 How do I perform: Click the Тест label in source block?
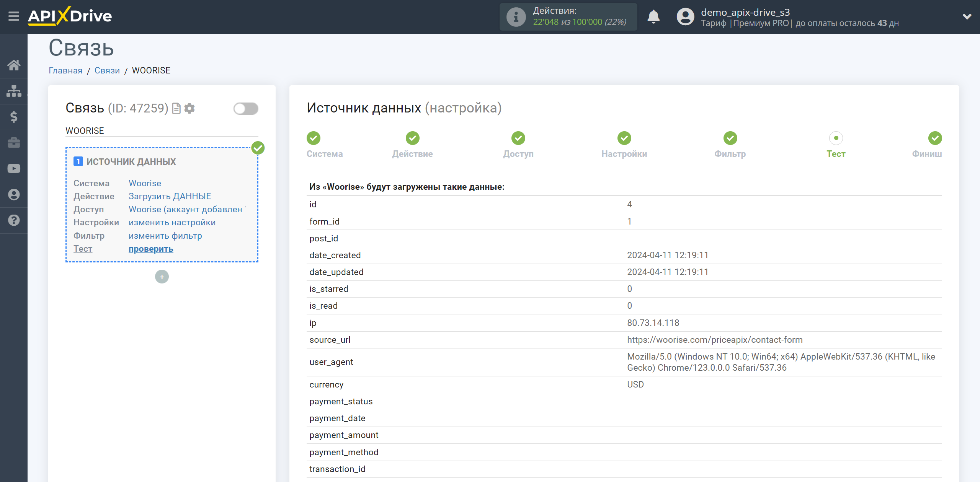tap(83, 249)
